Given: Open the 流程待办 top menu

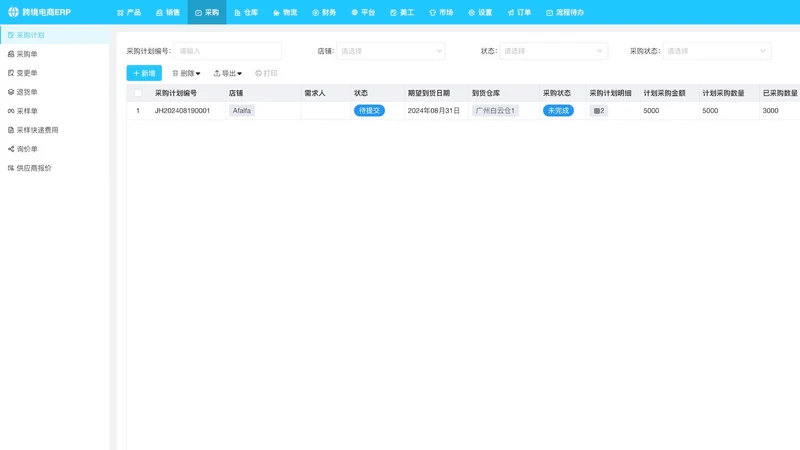Looking at the screenshot, I should [x=565, y=12].
